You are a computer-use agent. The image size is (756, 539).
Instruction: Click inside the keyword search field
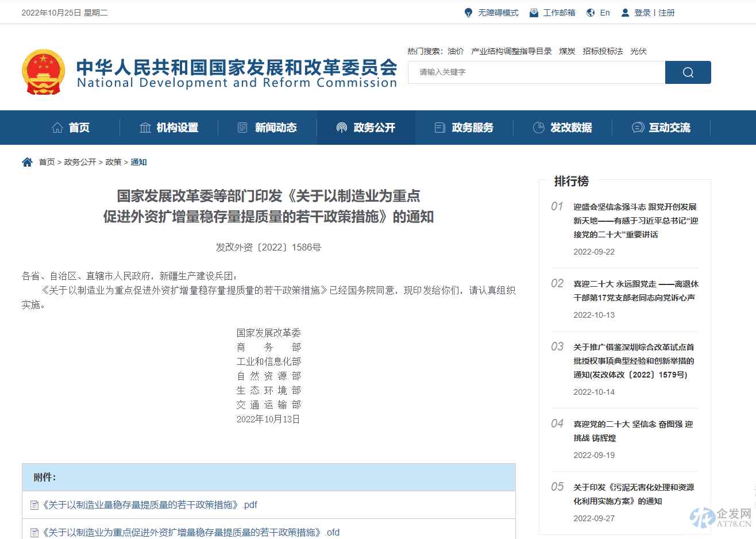(534, 72)
